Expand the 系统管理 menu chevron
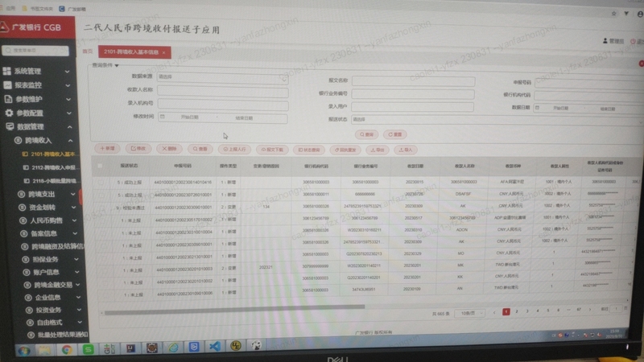The image size is (644, 362). (x=67, y=72)
